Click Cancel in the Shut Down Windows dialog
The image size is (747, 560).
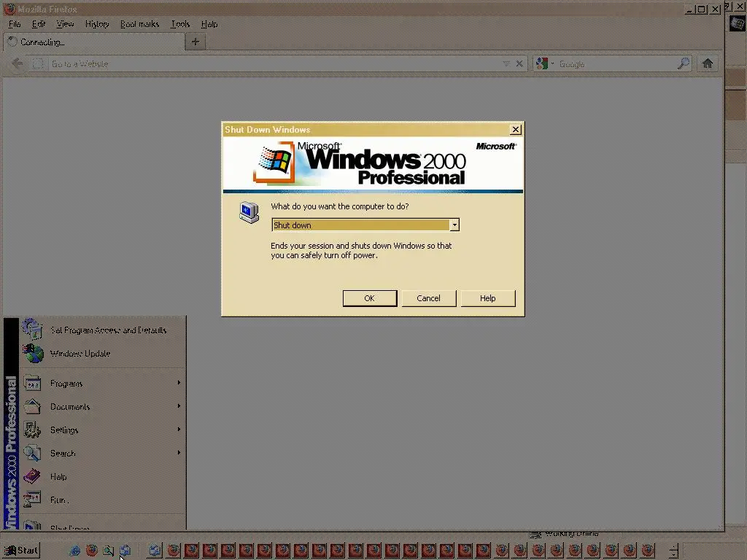click(428, 298)
